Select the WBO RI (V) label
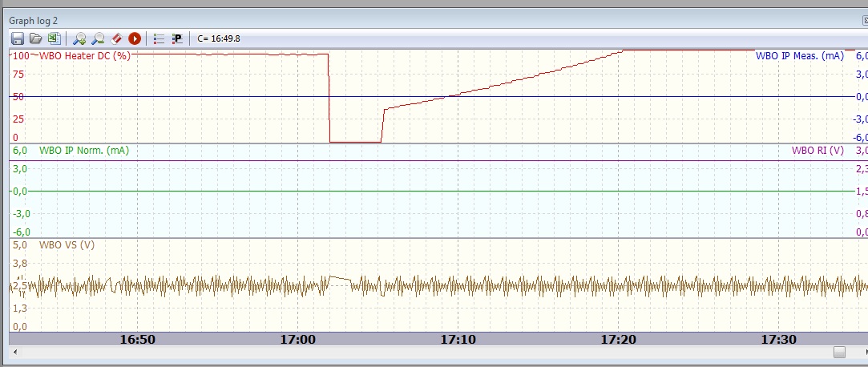The height and width of the screenshot is (367, 868). coord(818,151)
